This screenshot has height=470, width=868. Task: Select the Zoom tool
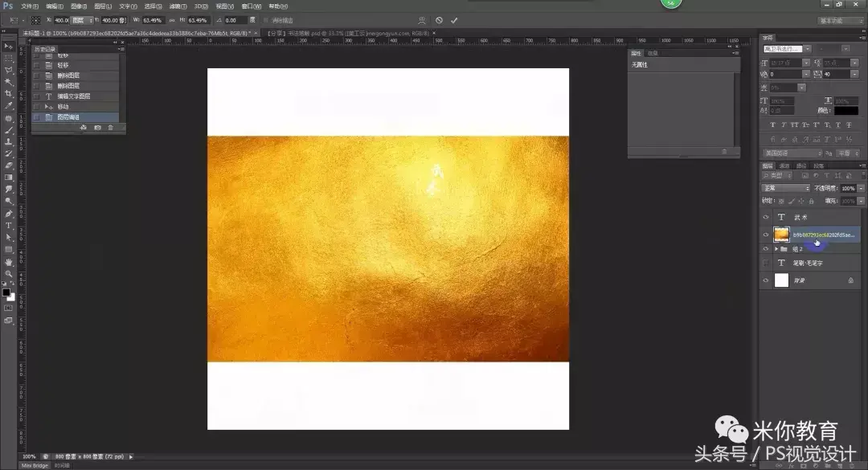tap(9, 274)
